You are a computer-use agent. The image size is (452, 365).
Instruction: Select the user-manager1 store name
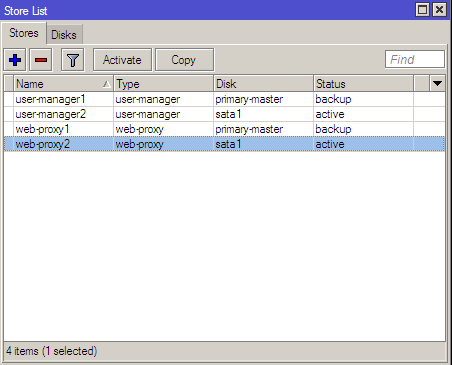click(x=50, y=99)
